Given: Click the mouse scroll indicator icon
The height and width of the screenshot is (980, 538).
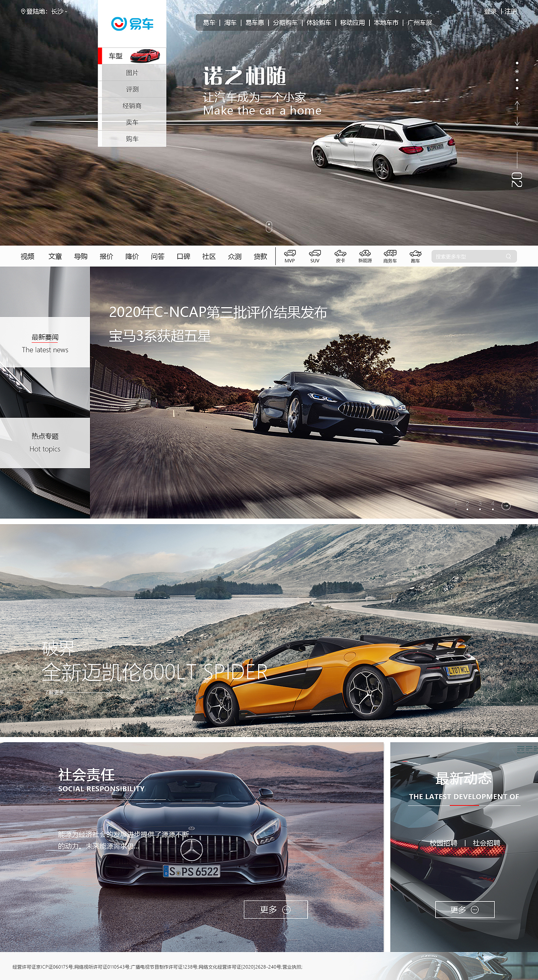Looking at the screenshot, I should tap(269, 227).
